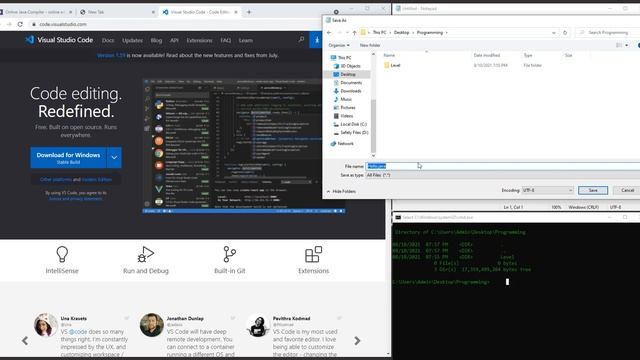Viewport: 640px width, 360px height.
Task: Open the Save as type dropdown
Action: click(x=502, y=175)
